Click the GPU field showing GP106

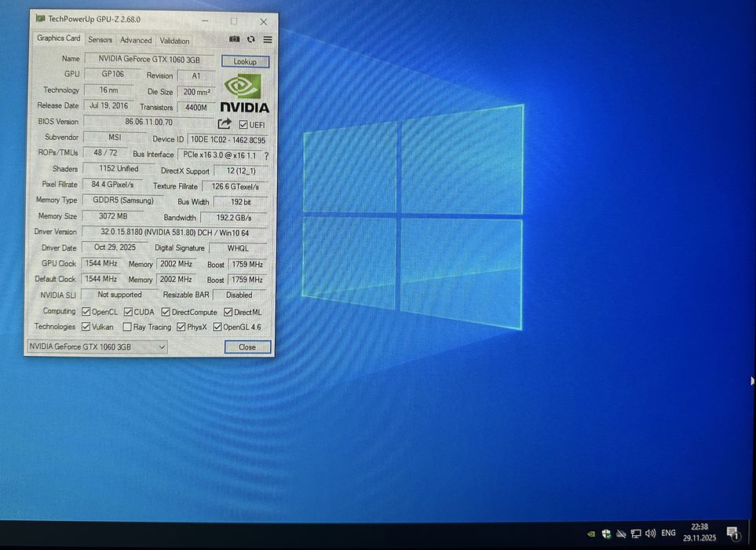tap(112, 74)
